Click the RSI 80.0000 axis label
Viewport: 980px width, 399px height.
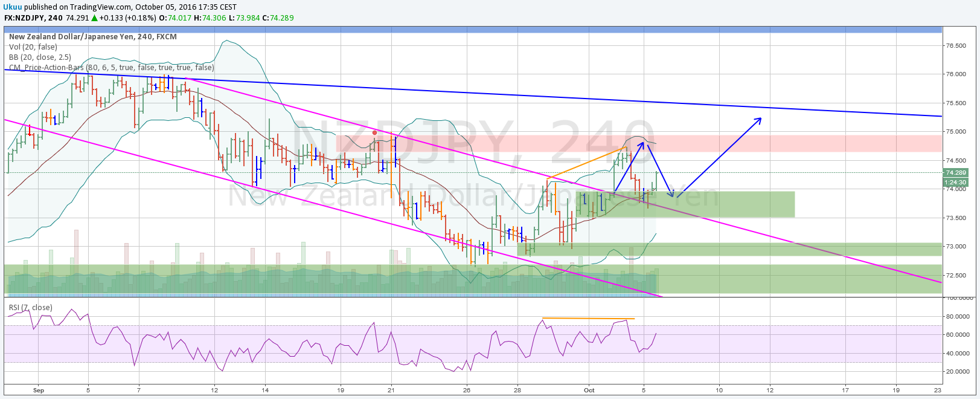click(957, 317)
